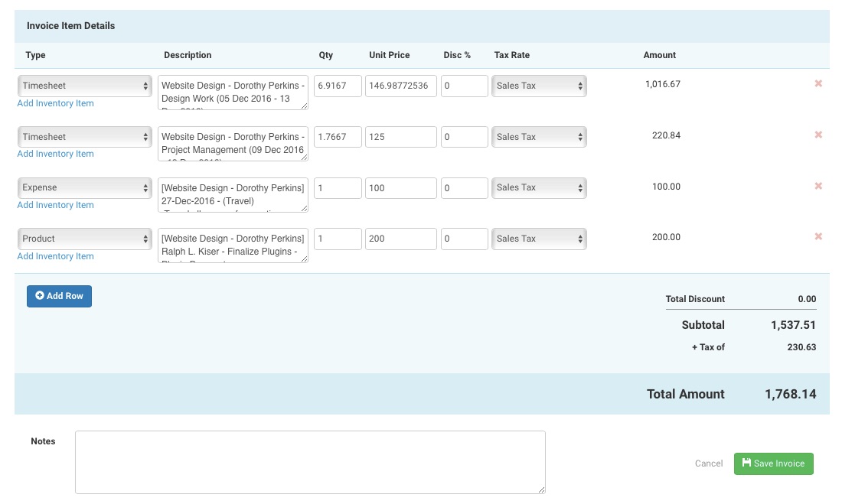Click the save disk icon on Save Invoice
Viewport: 842px width, 504px height.
[x=746, y=463]
